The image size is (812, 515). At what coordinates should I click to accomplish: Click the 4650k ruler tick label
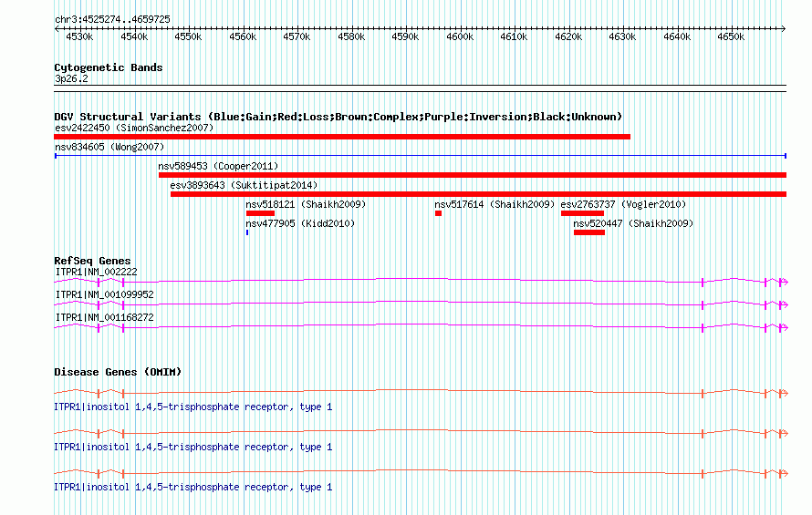click(x=731, y=36)
